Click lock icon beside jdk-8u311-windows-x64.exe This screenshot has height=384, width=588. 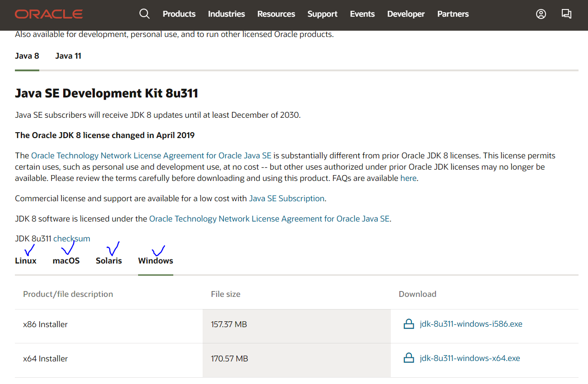pyautogui.click(x=408, y=358)
